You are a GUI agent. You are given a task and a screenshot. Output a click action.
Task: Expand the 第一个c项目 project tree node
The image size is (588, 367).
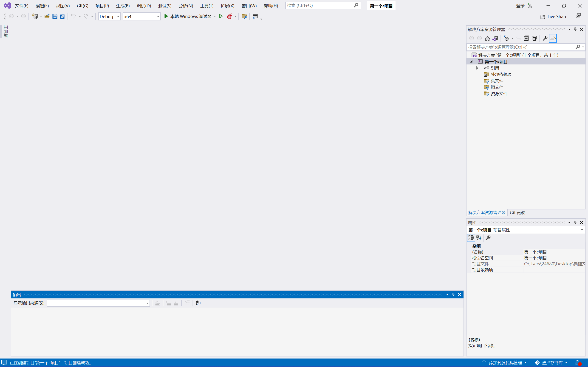tap(472, 61)
